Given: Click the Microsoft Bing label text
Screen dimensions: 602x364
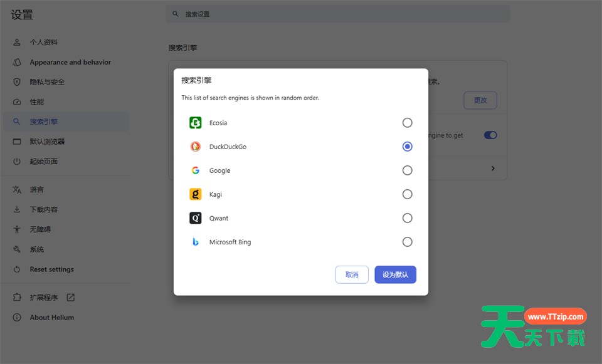Looking at the screenshot, I should (230, 242).
